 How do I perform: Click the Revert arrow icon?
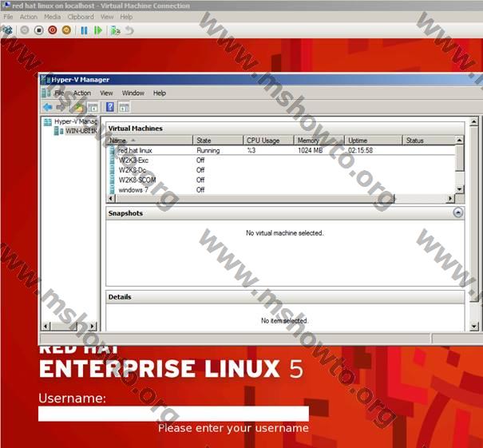(x=129, y=30)
